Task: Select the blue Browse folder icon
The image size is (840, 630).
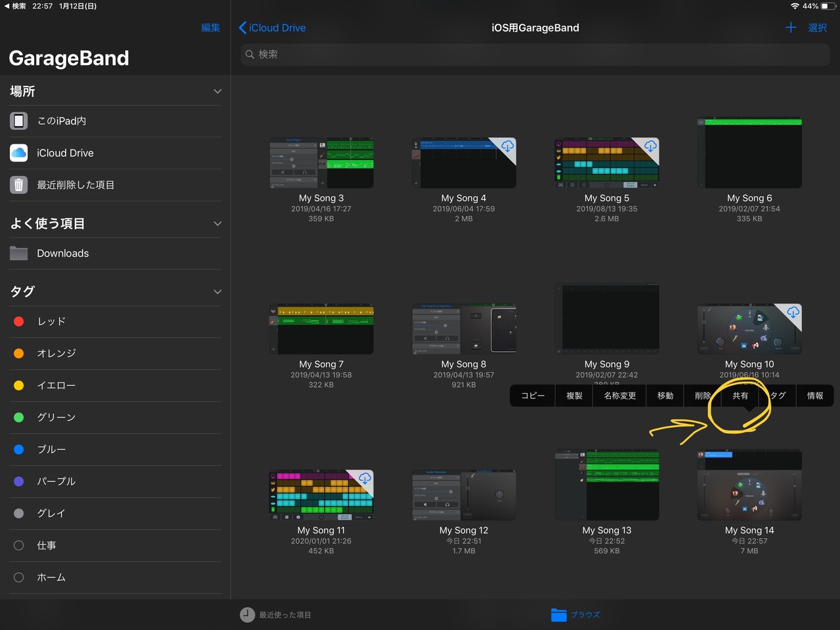Action: click(x=558, y=615)
